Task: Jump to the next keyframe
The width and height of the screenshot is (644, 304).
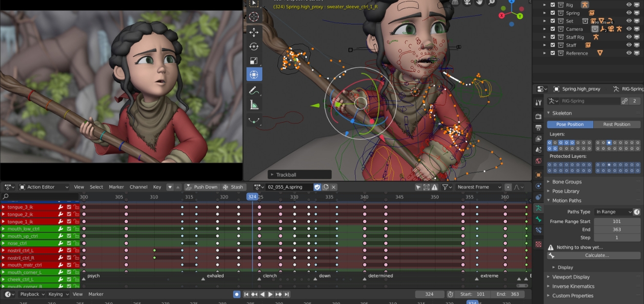Action: (x=279, y=294)
